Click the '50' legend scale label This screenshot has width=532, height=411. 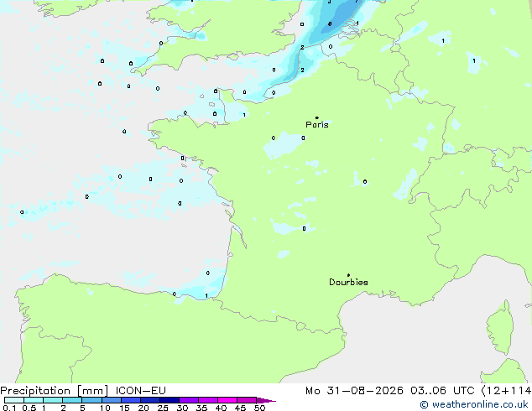coord(260,408)
